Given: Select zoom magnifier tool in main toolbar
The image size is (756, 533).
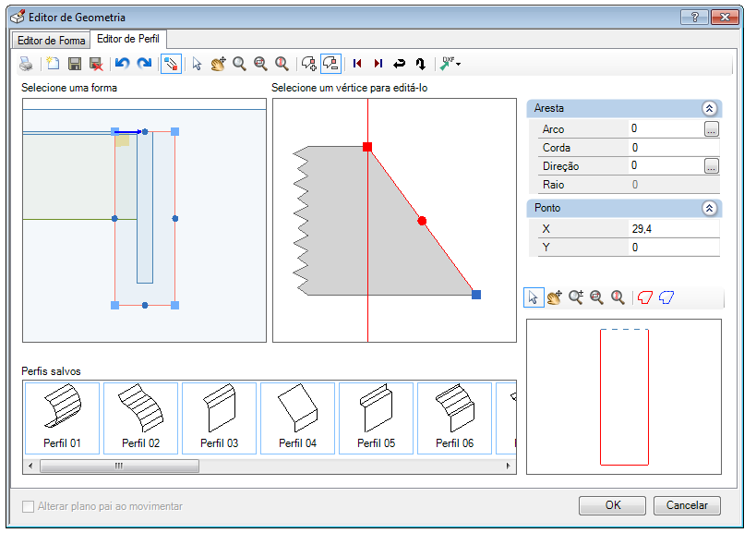Looking at the screenshot, I should 239,64.
